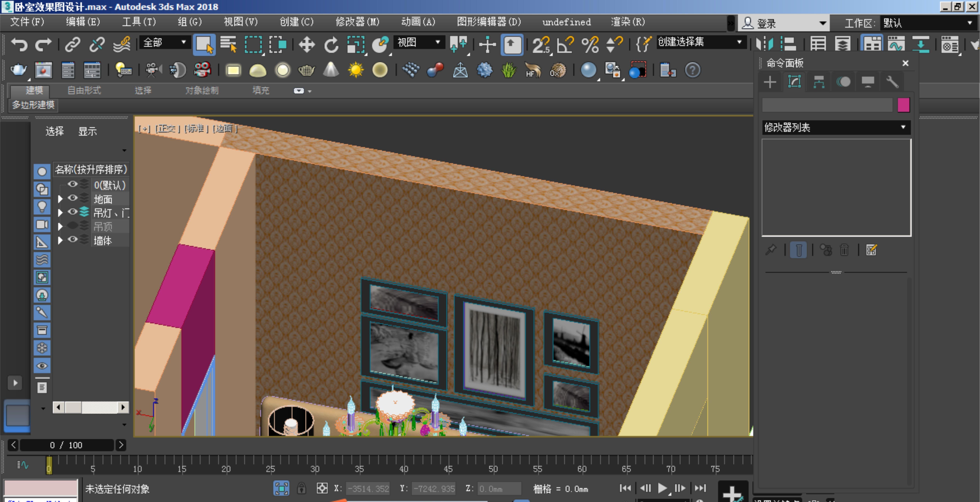Open the 全部 selection filter dropdown

(x=165, y=42)
